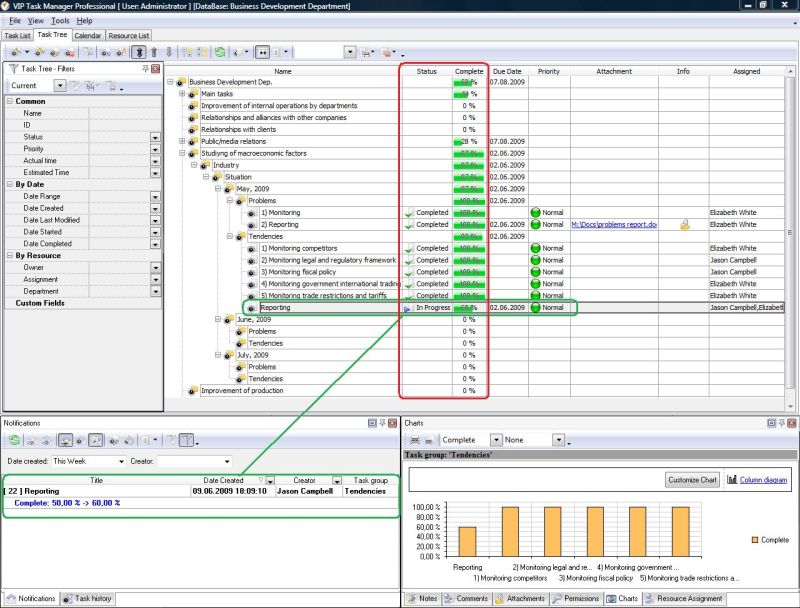Screen dimensions: 800x608
Task: Click the funnel icon in Task Tree Filters header
Action: click(x=14, y=68)
